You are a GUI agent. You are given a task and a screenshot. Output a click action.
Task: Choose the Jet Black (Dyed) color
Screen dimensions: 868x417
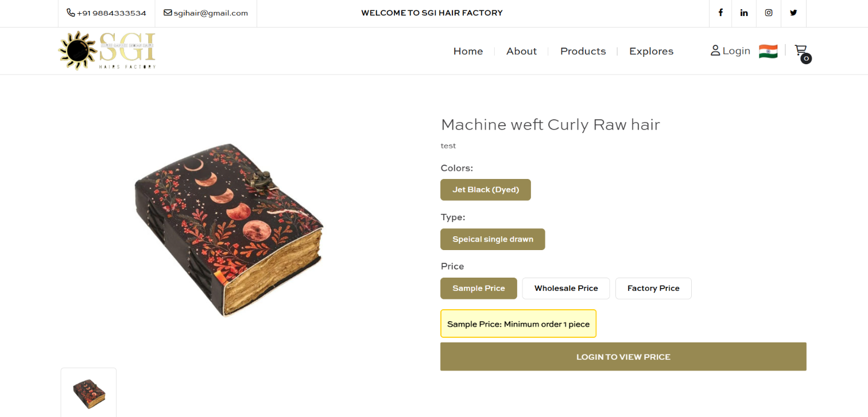tap(485, 190)
